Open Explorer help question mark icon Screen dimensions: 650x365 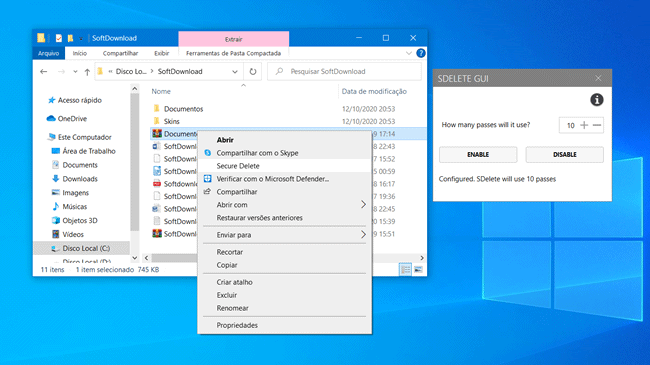420,53
